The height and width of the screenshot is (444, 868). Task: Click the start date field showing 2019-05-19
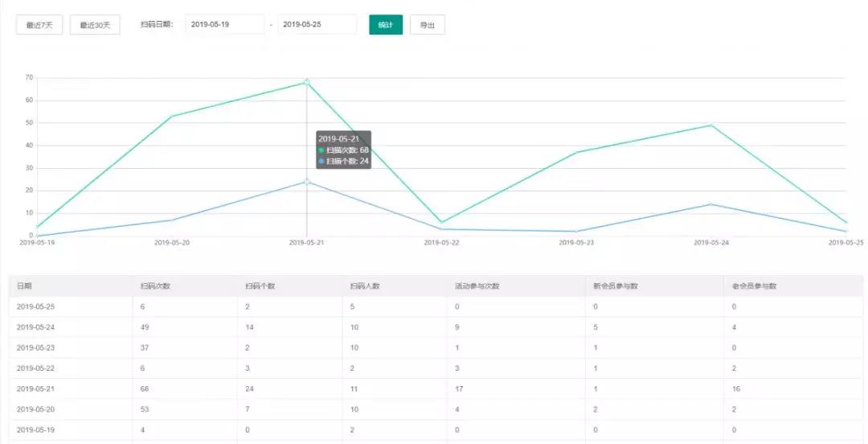(225, 25)
